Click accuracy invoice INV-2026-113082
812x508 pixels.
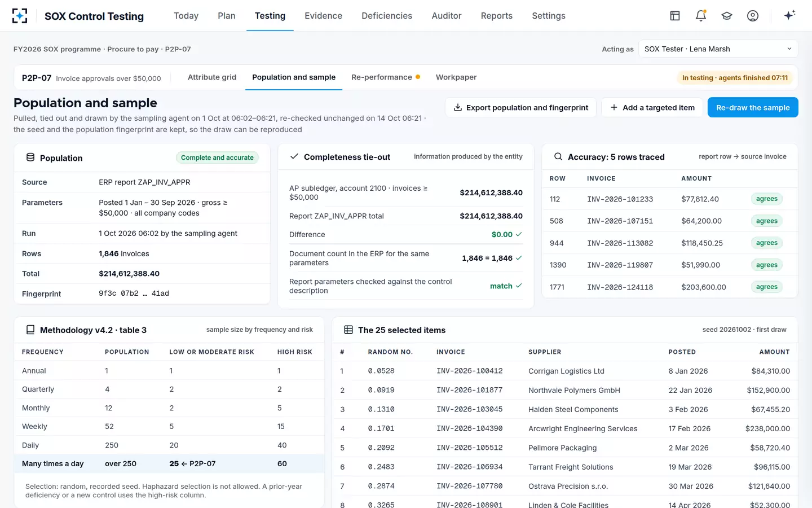[620, 243]
